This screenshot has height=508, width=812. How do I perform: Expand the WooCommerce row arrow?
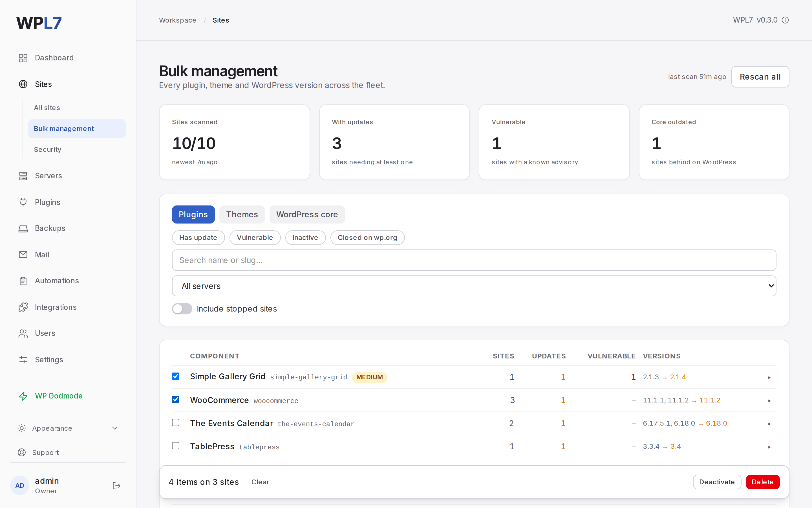(769, 401)
